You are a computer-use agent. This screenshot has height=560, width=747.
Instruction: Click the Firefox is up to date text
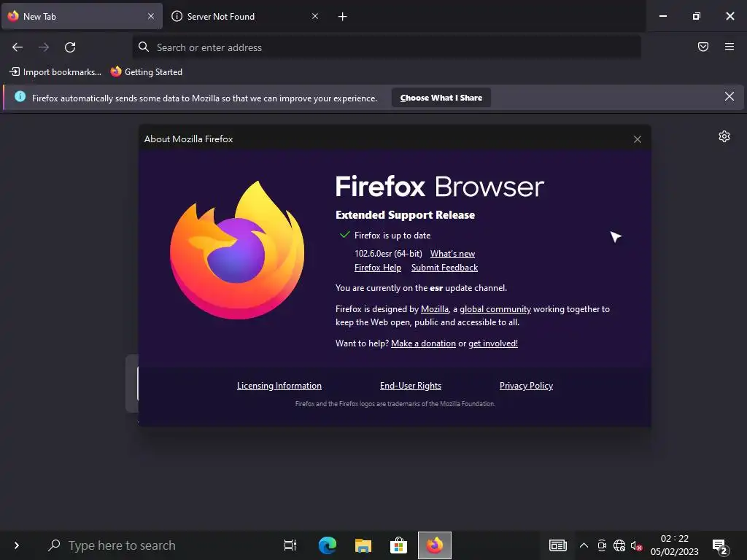[392, 236]
